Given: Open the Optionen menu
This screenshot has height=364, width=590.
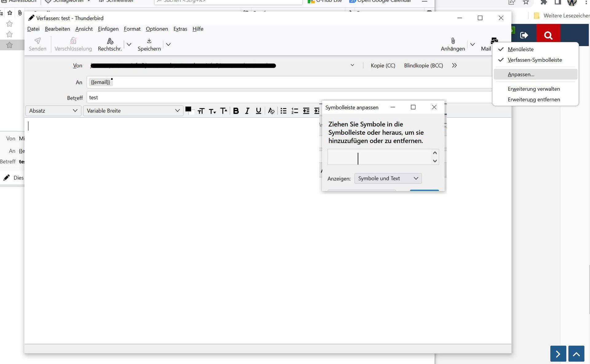Looking at the screenshot, I should point(157,29).
